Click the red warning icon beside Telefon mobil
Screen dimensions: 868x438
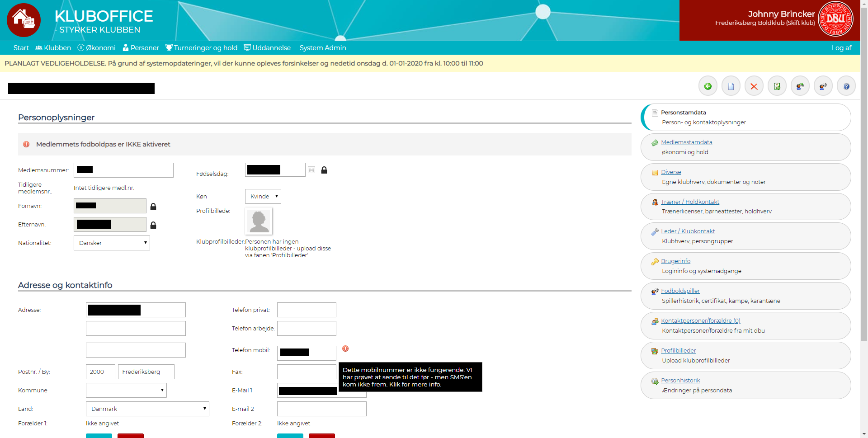pos(345,349)
